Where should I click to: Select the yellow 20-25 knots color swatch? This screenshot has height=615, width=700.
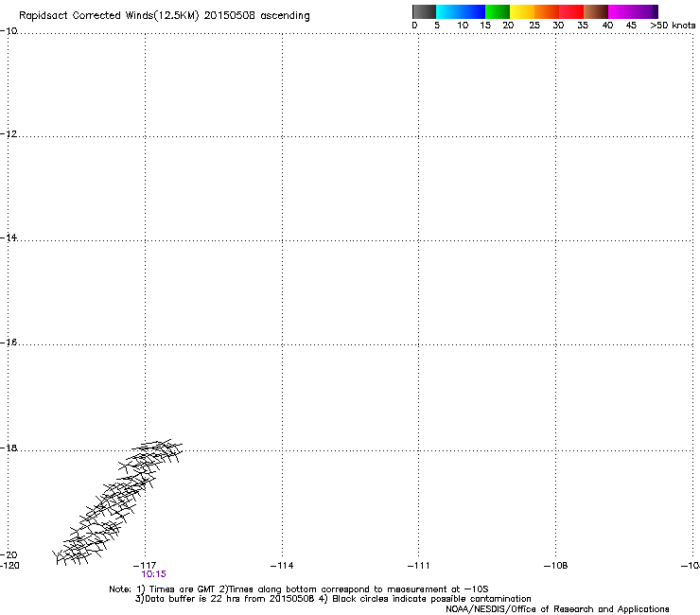(522, 11)
